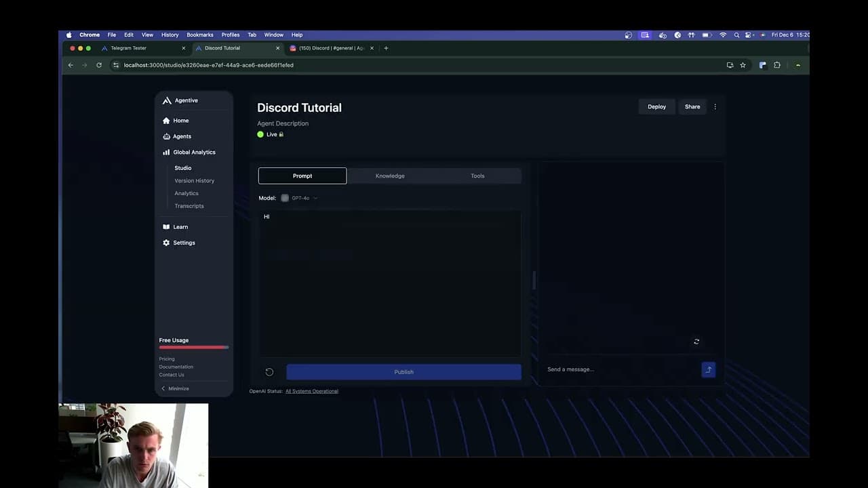Switch to the Prompt tab

click(302, 176)
